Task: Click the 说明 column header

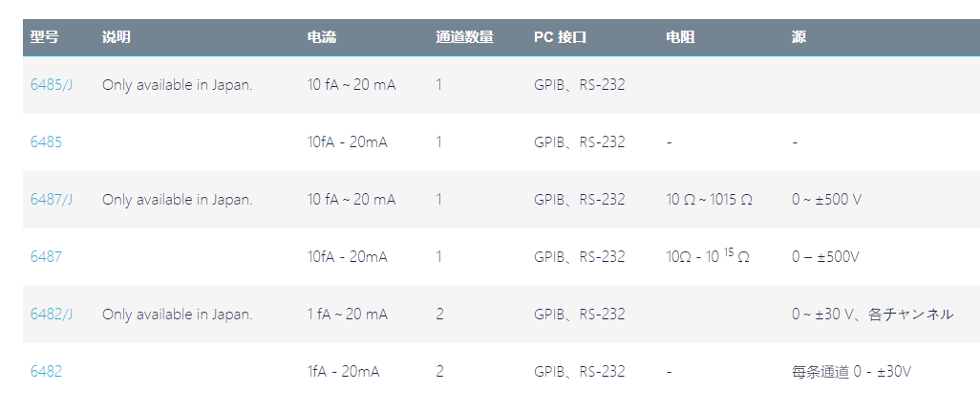Action: pyautogui.click(x=117, y=37)
